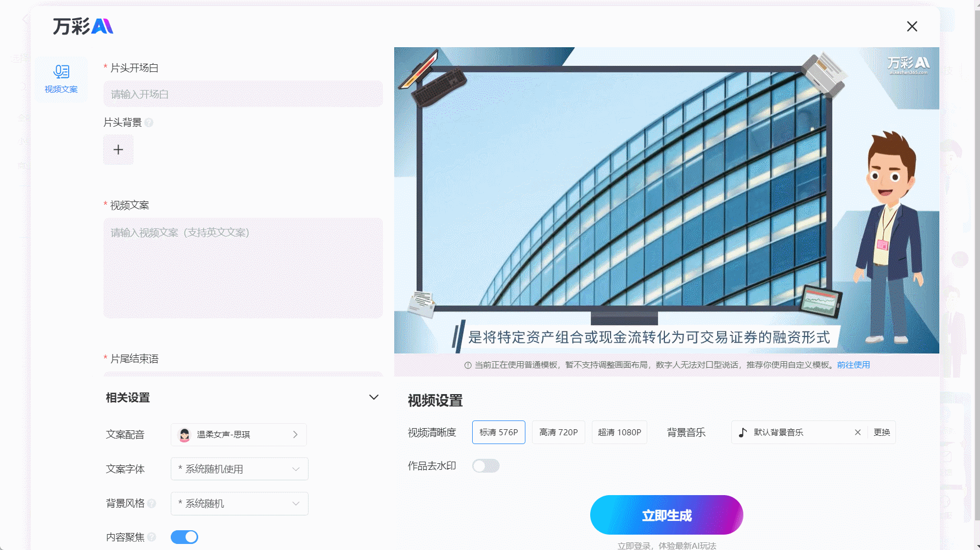Click the video preview image
980x550 pixels.
click(x=667, y=200)
